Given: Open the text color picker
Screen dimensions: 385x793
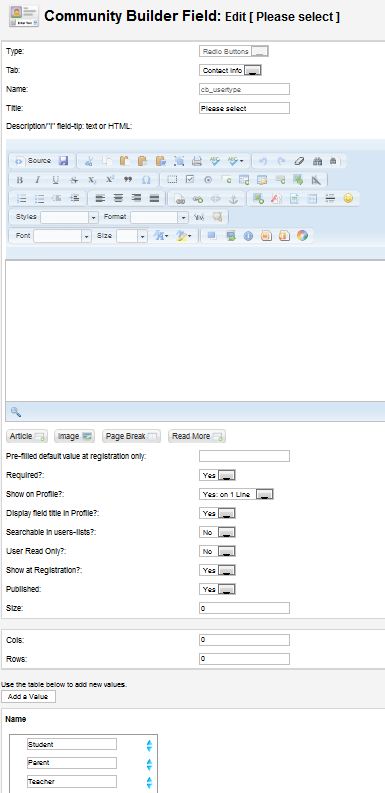Looking at the screenshot, I should [161, 236].
